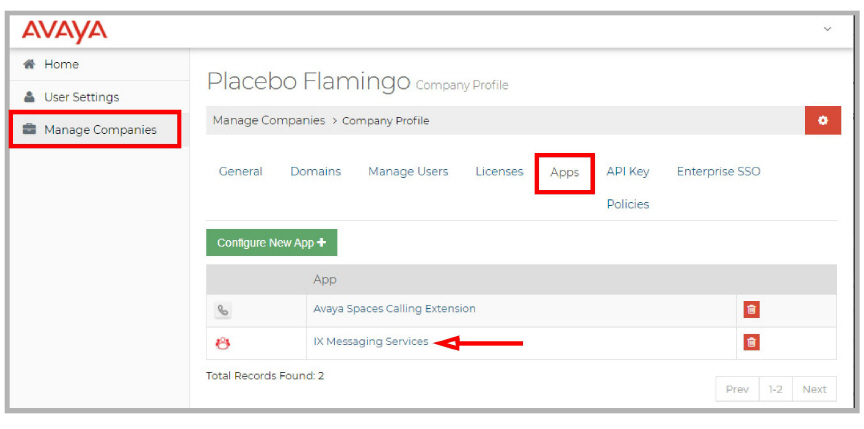This screenshot has width=864, height=429.
Task: Open the Manage Users tab
Action: click(408, 171)
